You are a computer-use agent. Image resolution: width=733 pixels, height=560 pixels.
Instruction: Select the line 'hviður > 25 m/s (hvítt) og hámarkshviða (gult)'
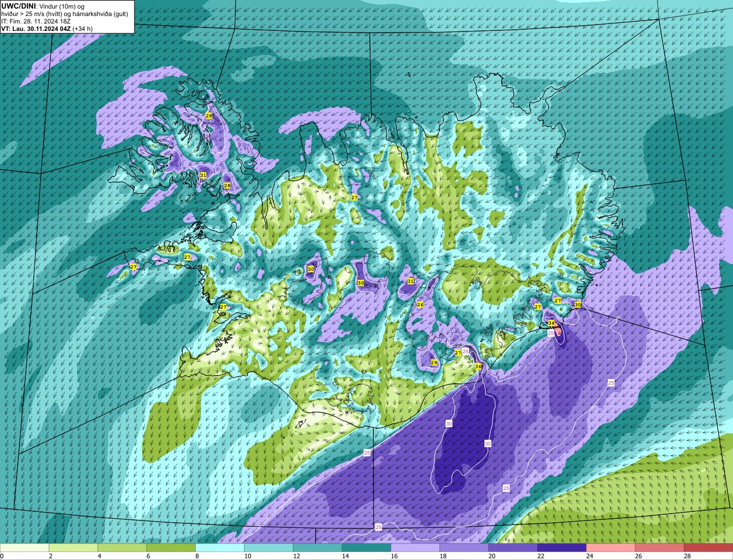click(65, 14)
